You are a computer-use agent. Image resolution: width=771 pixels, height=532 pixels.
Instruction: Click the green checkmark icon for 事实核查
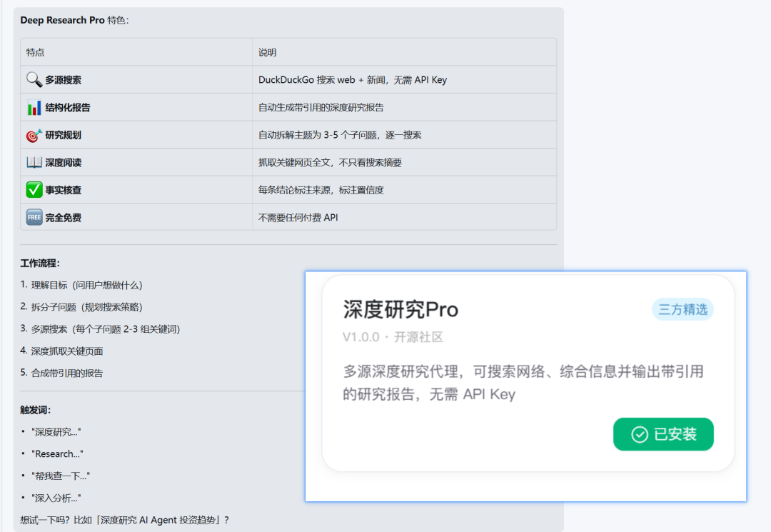pyautogui.click(x=34, y=189)
